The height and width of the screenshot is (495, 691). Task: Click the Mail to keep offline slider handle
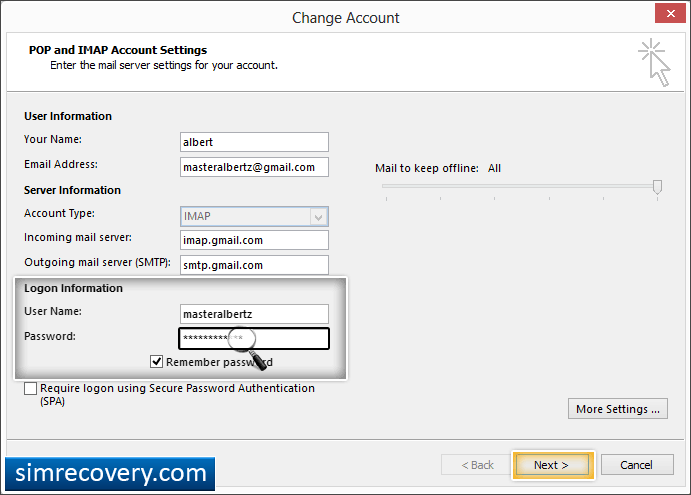(x=657, y=187)
